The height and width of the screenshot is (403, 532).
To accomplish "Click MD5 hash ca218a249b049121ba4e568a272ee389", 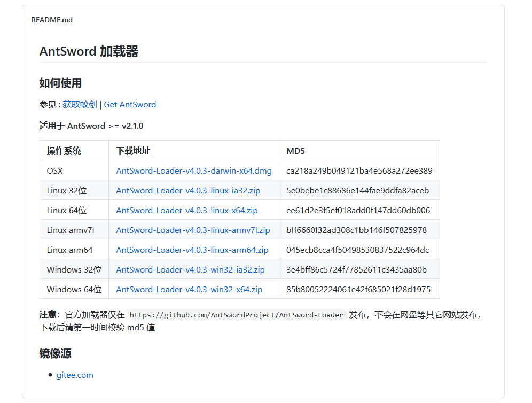I will 359,171.
